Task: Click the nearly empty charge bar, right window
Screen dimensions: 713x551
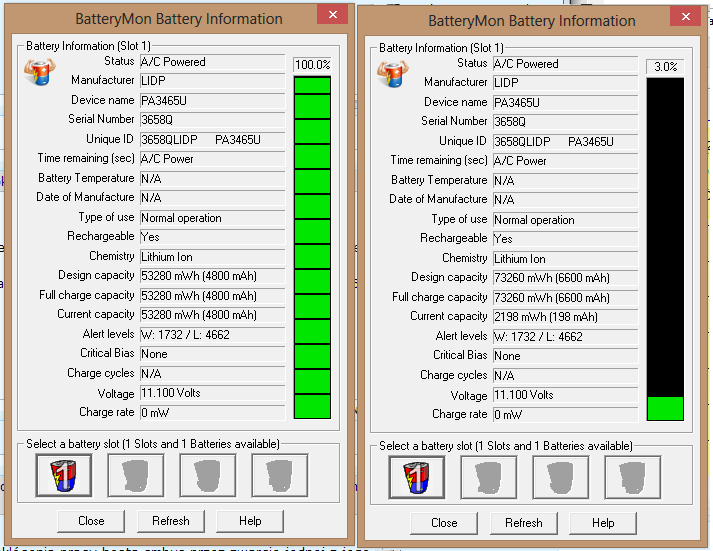Action: pos(665,249)
